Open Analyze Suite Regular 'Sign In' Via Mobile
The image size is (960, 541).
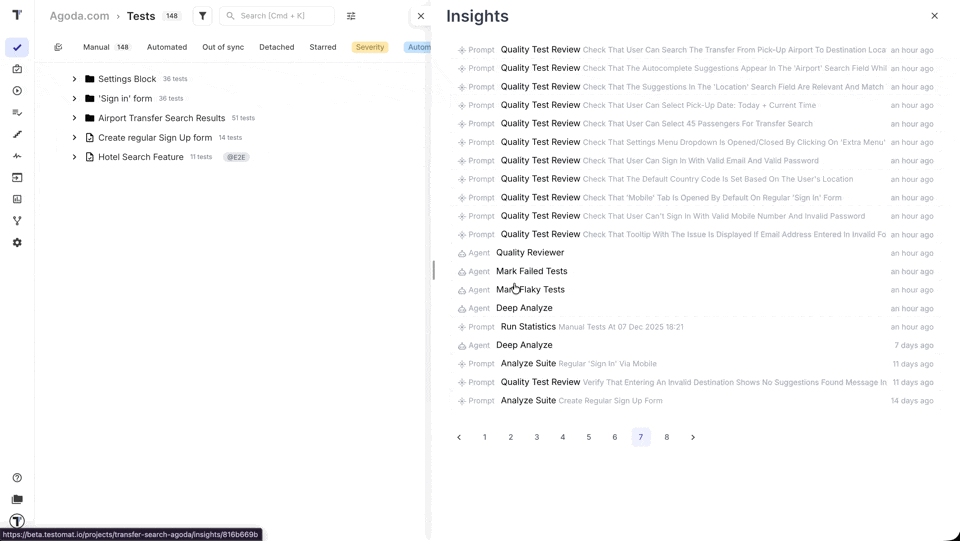click(696, 364)
